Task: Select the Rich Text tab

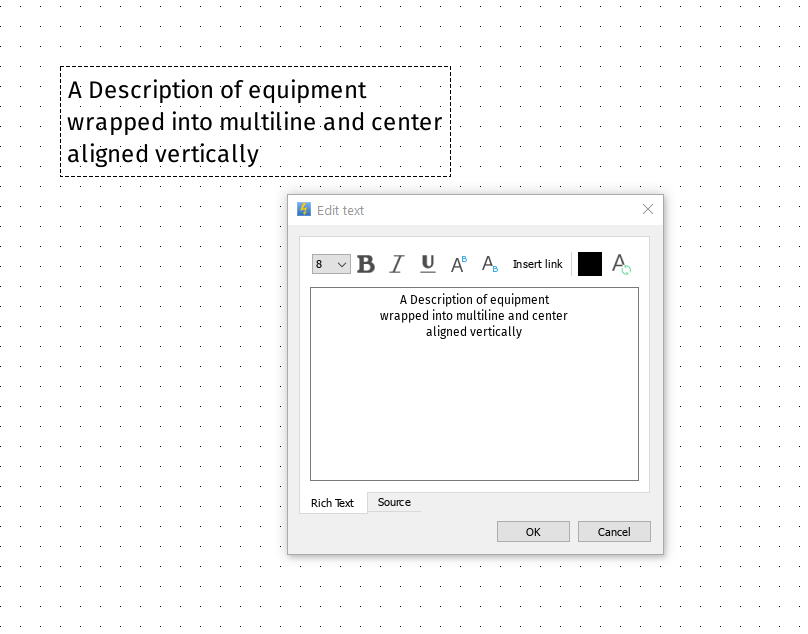Action: coord(332,503)
